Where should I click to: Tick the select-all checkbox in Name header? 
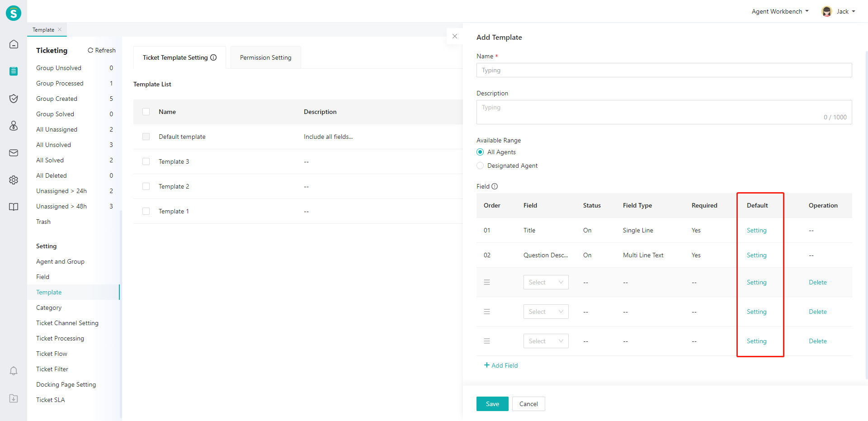tap(146, 112)
